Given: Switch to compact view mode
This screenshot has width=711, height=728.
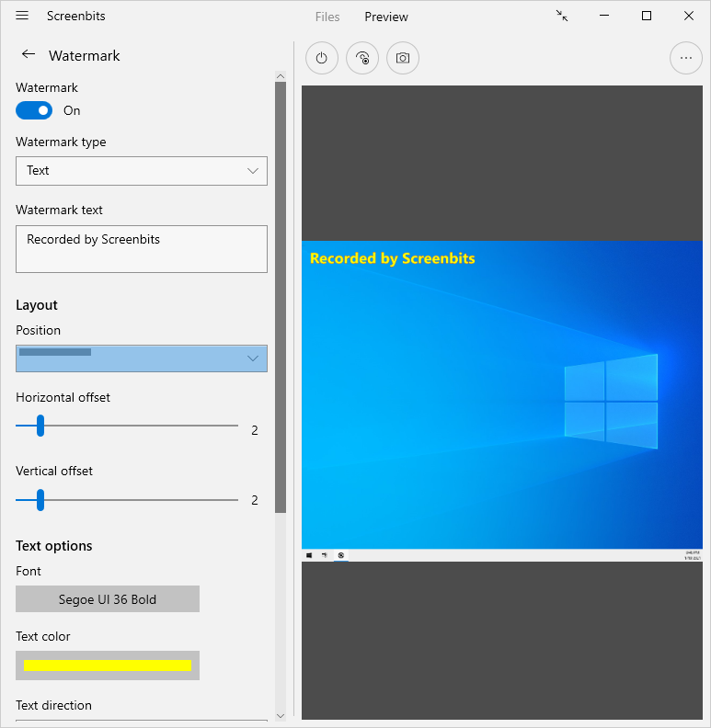Looking at the screenshot, I should 562,17.
